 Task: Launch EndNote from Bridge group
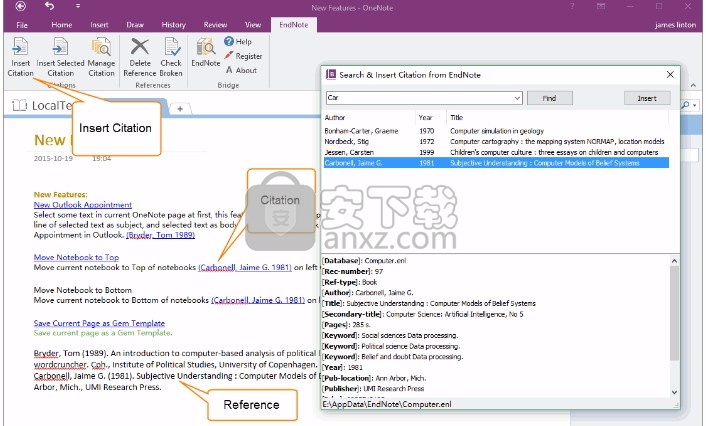pyautogui.click(x=206, y=52)
